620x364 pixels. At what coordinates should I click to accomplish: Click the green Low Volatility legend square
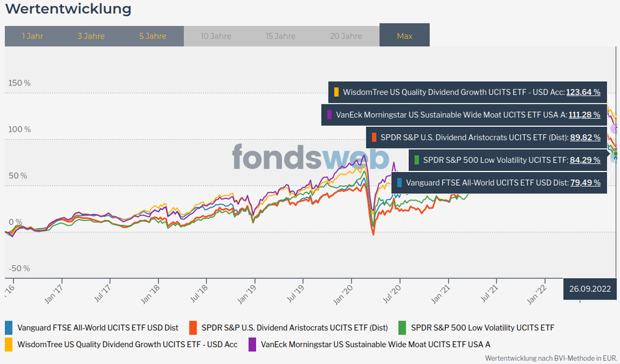(x=403, y=327)
